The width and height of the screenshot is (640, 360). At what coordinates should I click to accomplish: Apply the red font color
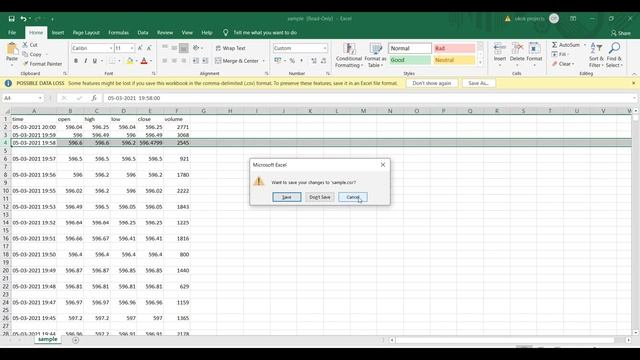[x=144, y=61]
